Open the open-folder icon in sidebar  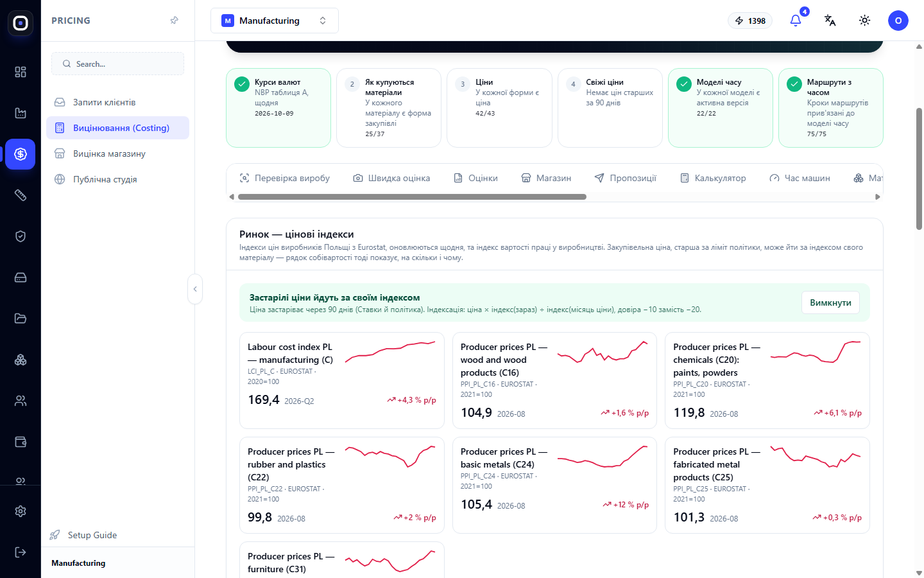(21, 319)
